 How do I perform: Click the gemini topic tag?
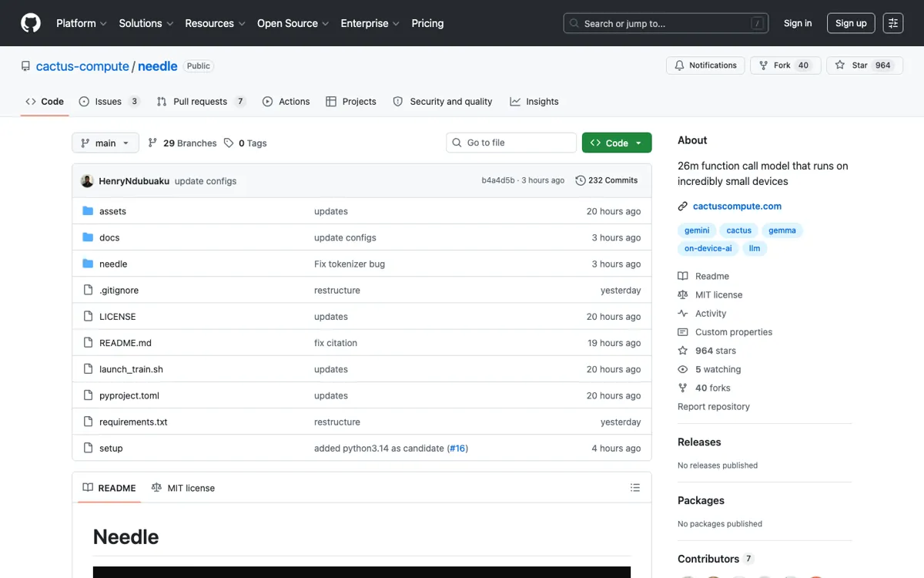(697, 230)
